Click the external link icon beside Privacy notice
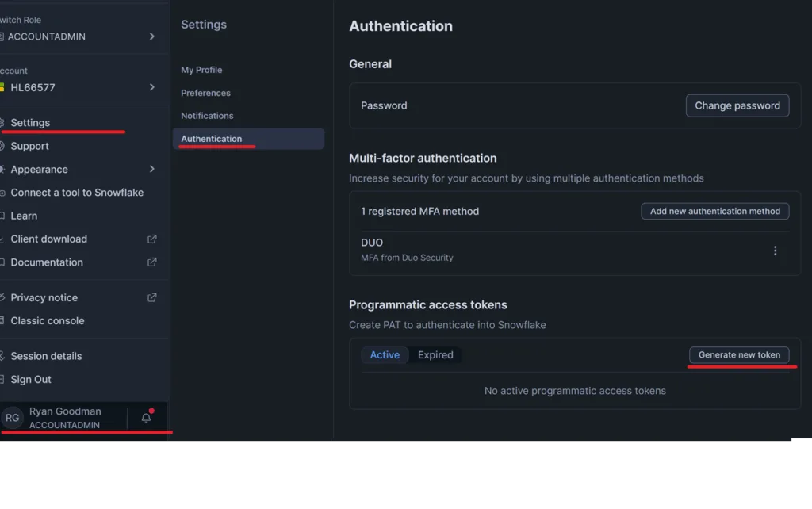This screenshot has width=812, height=509. coord(151,297)
